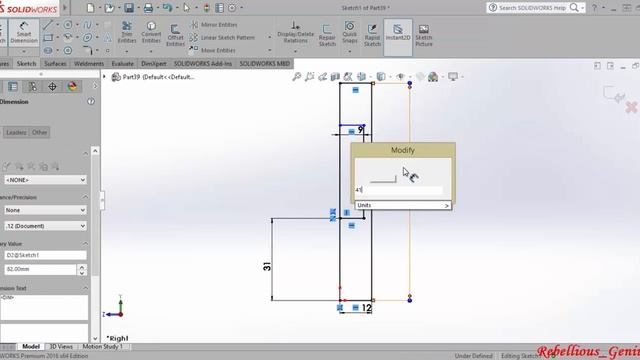
Task: Pick the Ellipse sketch tool
Action: pos(87,38)
